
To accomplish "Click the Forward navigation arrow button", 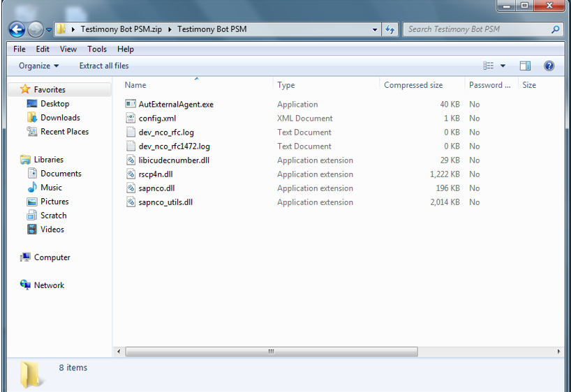I will (x=36, y=29).
